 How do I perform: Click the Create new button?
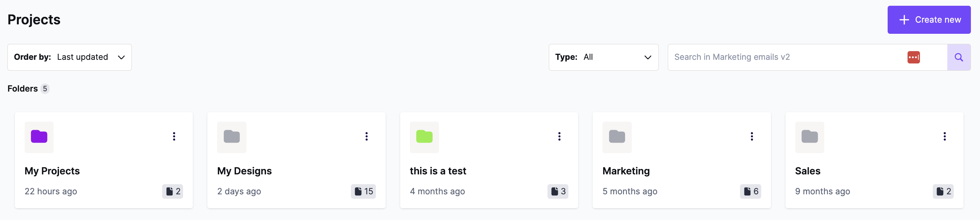(929, 20)
